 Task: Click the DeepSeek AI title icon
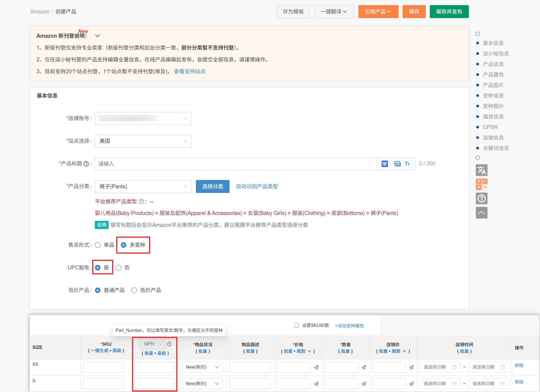point(385,164)
